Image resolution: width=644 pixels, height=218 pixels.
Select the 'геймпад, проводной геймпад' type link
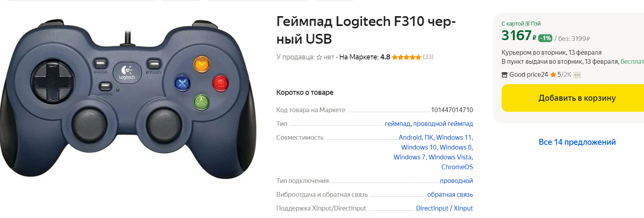tap(429, 124)
